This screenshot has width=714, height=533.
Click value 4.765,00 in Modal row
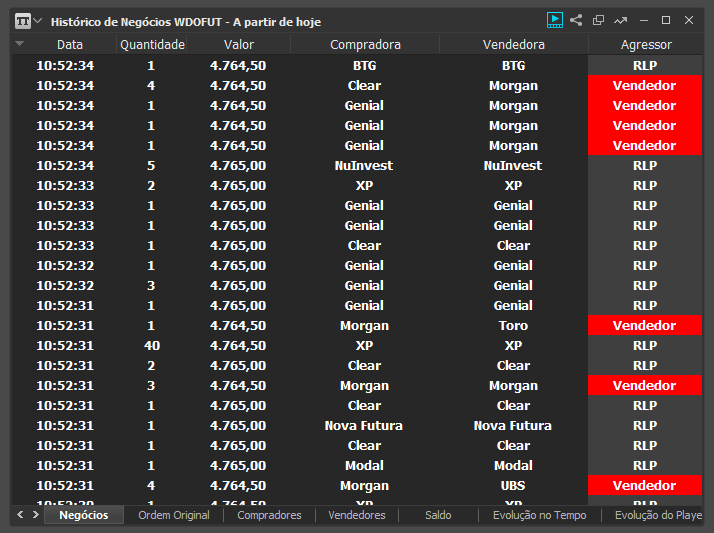point(238,466)
